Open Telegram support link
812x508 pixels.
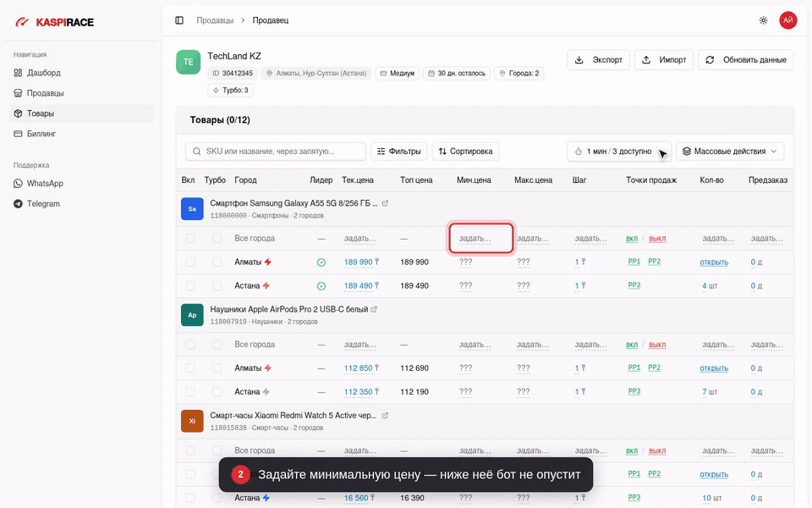click(x=81, y=204)
